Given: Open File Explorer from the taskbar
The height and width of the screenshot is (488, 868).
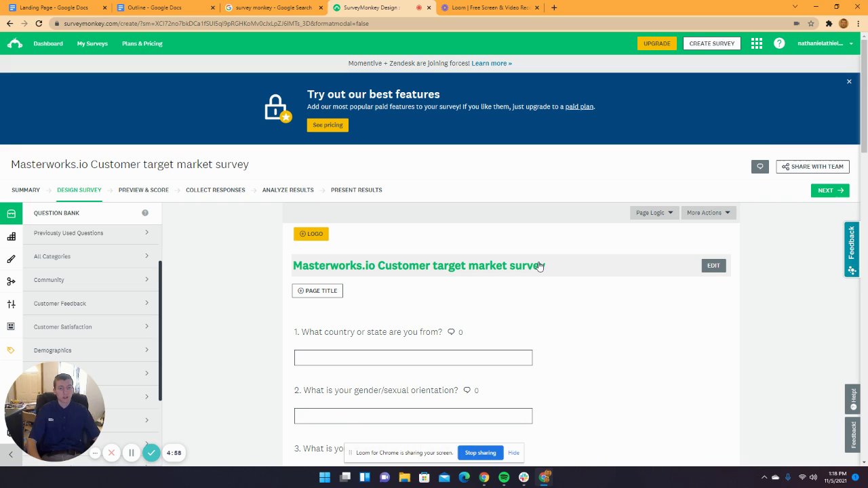Looking at the screenshot, I should tap(405, 477).
